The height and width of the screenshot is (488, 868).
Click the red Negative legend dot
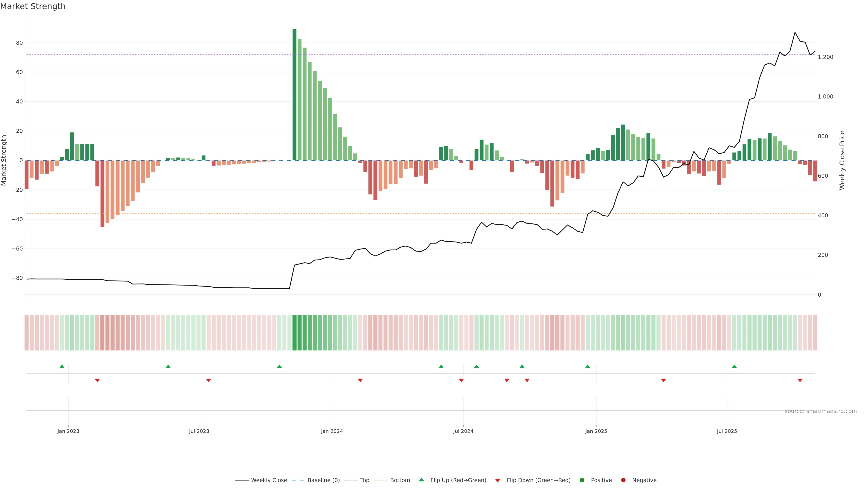point(623,480)
